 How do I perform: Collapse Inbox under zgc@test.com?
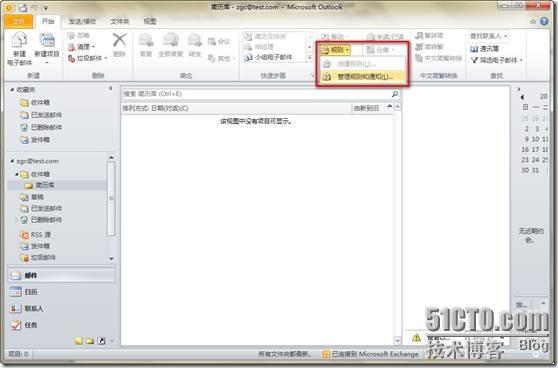pos(16,174)
